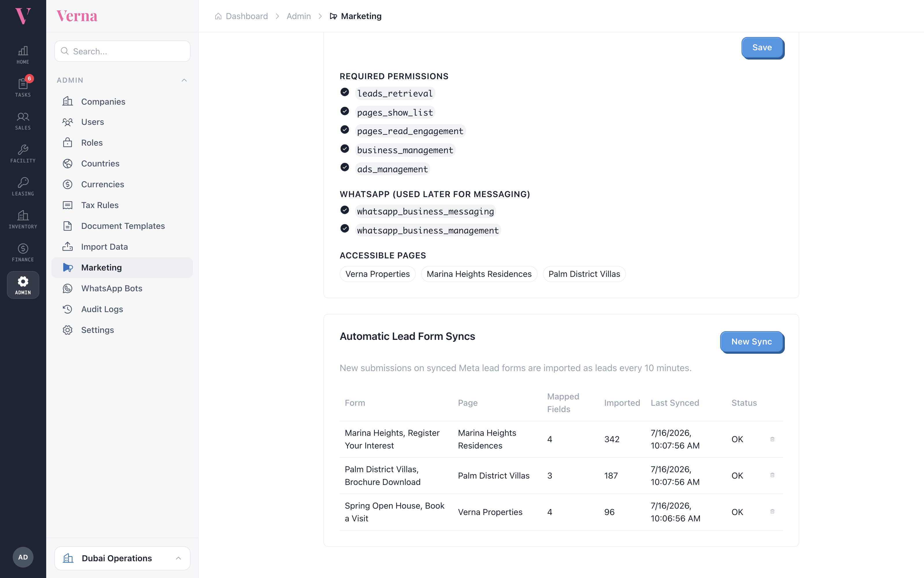
Task: Open the Home section
Action: [23, 55]
